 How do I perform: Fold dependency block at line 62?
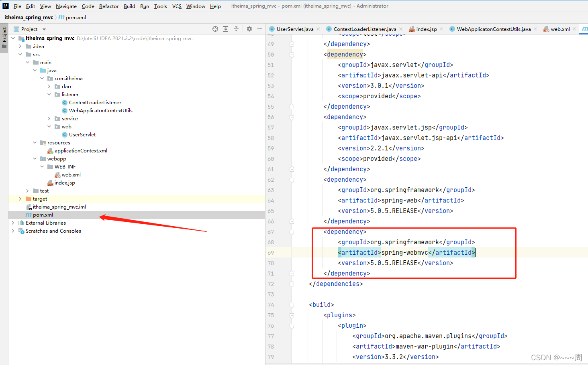click(292, 180)
